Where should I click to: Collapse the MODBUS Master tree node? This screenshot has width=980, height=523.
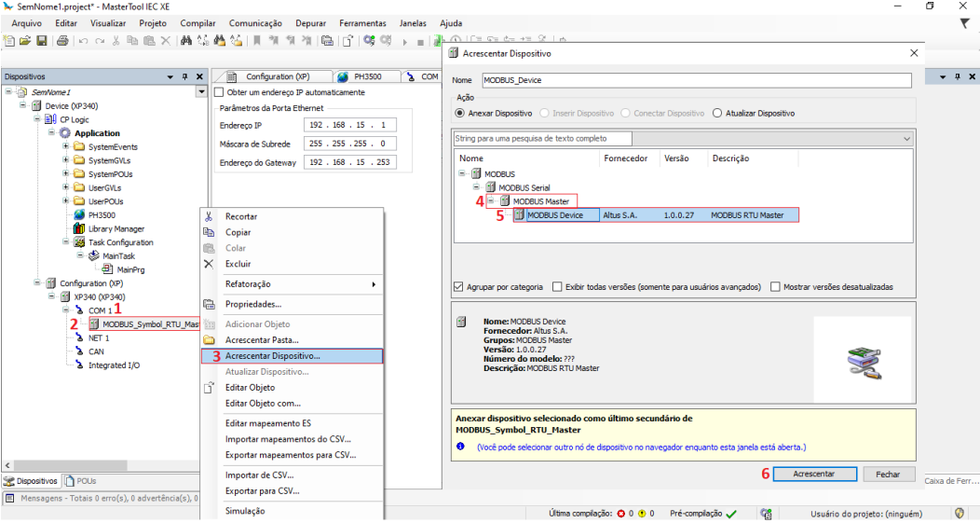click(491, 200)
